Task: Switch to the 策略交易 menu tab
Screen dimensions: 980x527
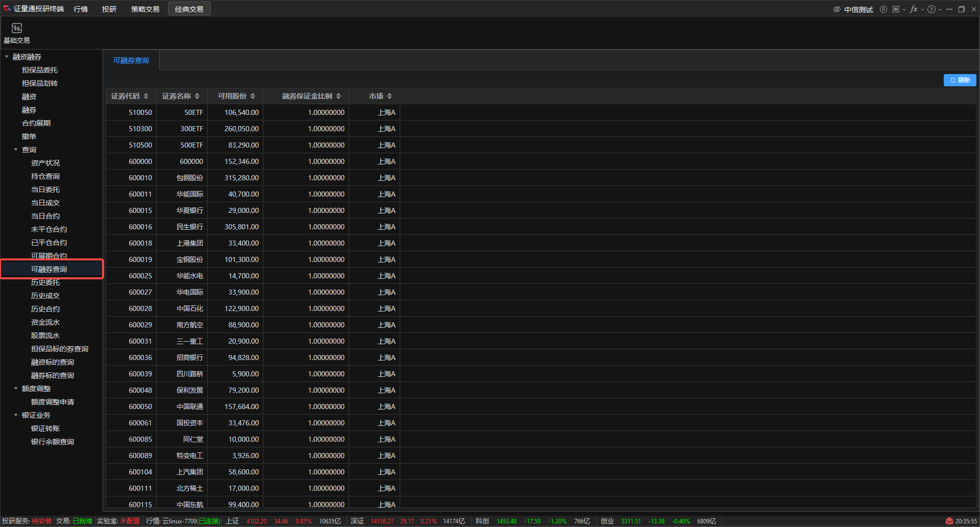Action: pyautogui.click(x=145, y=9)
